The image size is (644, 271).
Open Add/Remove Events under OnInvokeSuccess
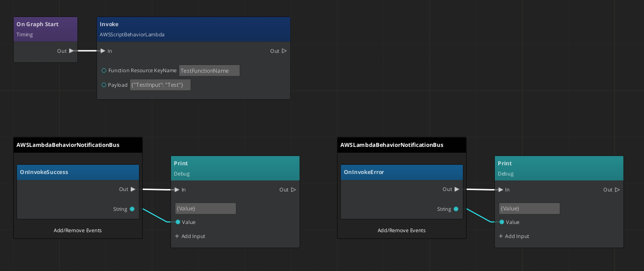[x=77, y=230]
